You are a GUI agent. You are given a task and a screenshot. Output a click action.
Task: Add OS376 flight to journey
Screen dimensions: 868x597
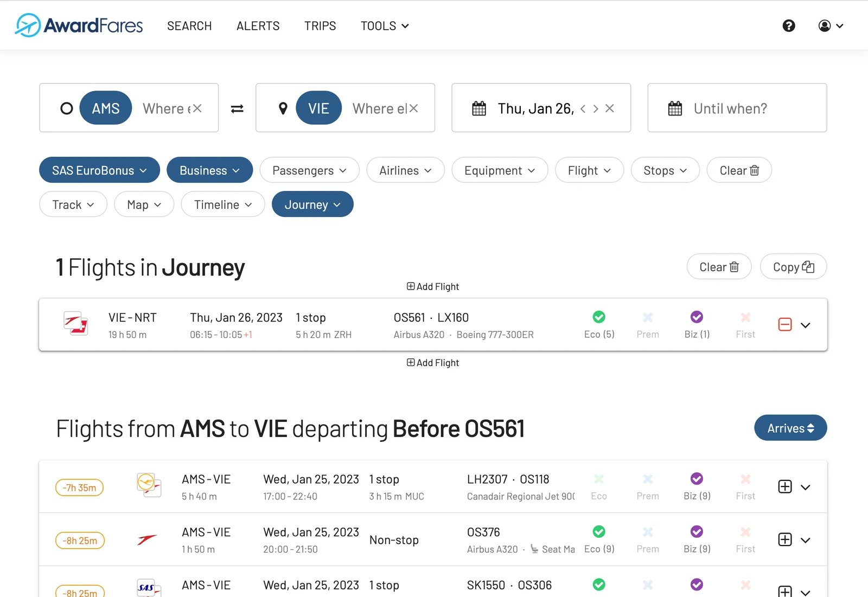click(x=785, y=540)
